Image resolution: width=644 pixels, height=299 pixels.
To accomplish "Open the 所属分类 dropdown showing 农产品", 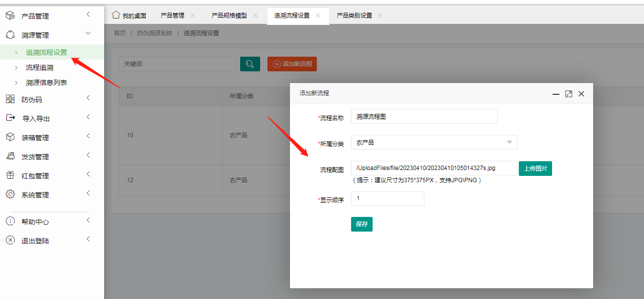I will pos(434,143).
